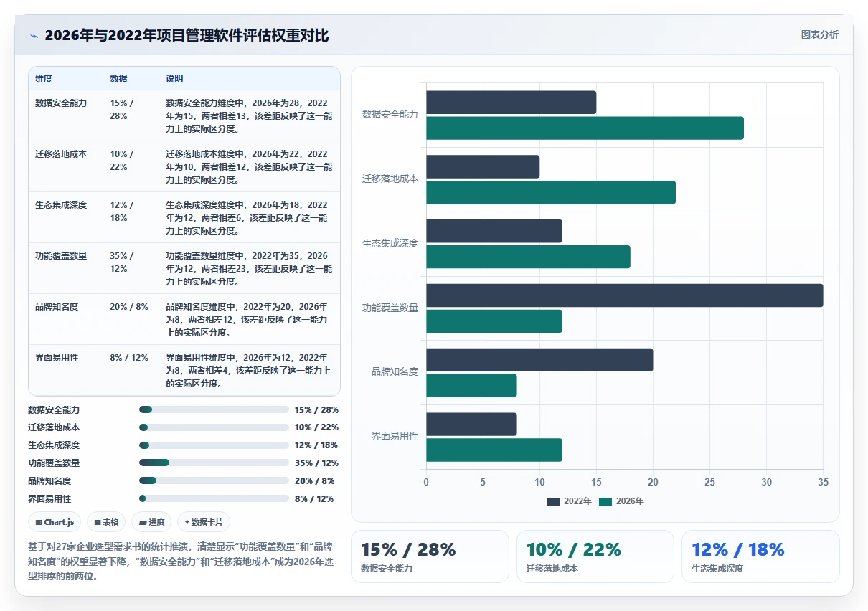
Task: Toggle the 2022年 legend item
Action: coord(569,501)
